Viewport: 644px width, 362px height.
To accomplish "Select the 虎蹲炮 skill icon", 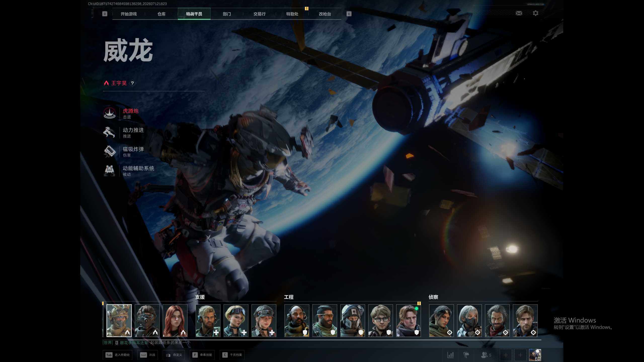I will point(109,113).
